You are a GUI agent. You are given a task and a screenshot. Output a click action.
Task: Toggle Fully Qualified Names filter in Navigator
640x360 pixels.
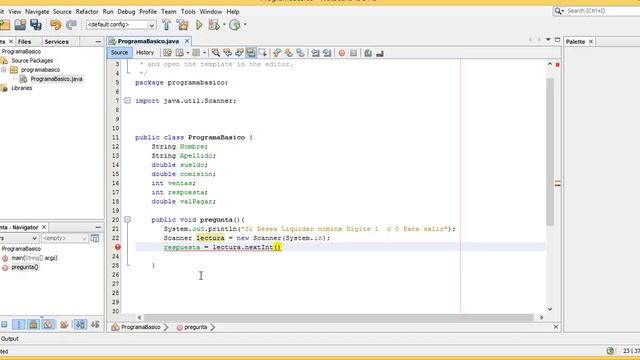click(64, 324)
